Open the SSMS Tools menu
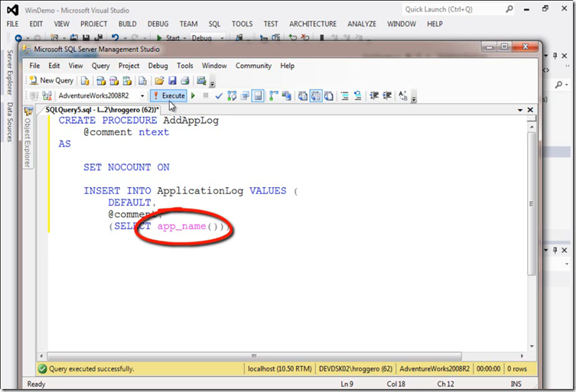Screen dimensions: 576x392 pyautogui.click(x=185, y=66)
